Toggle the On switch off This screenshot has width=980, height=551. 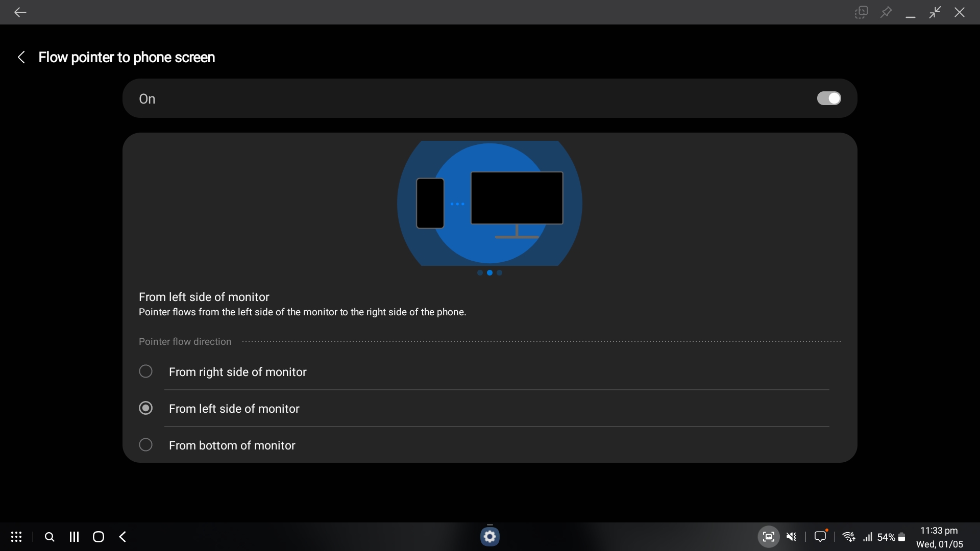[828, 98]
